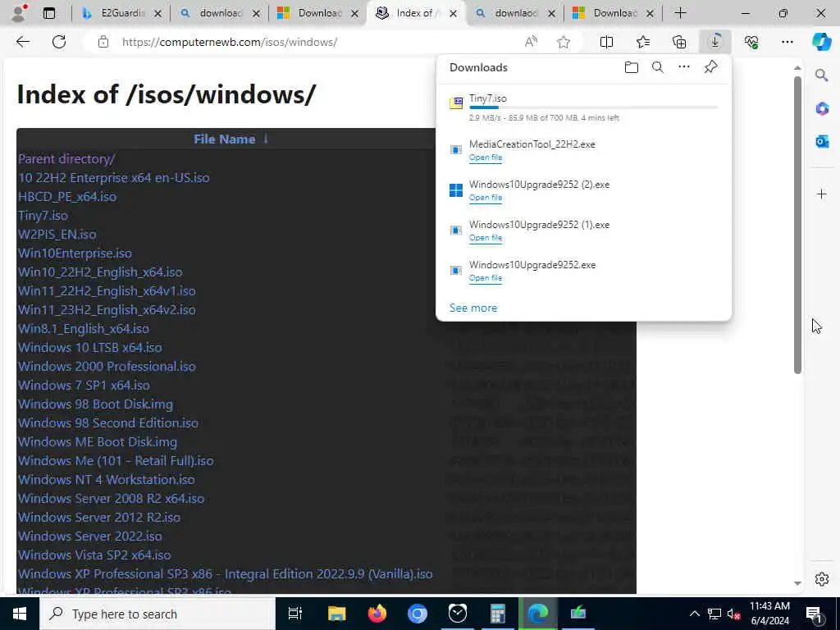Launch Firefox from the taskbar

click(x=377, y=614)
